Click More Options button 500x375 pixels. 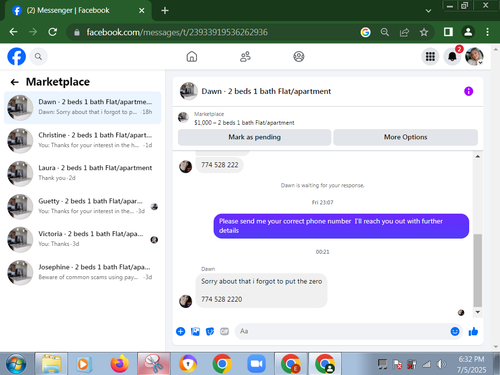point(405,137)
